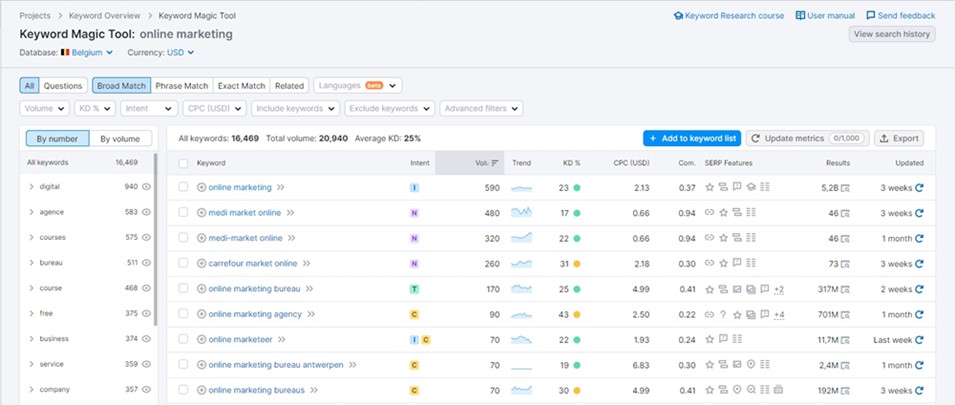
Task: Open the Volume filter dropdown
Action: pos(44,108)
